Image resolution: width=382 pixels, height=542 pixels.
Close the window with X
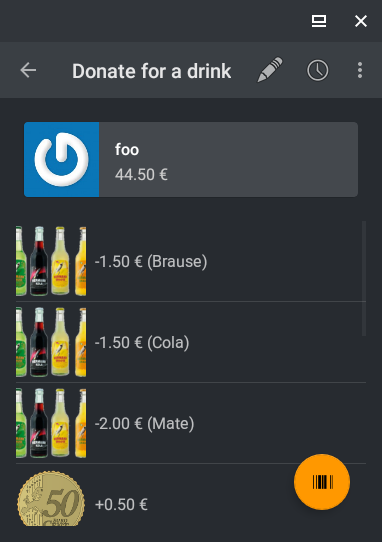point(361,21)
